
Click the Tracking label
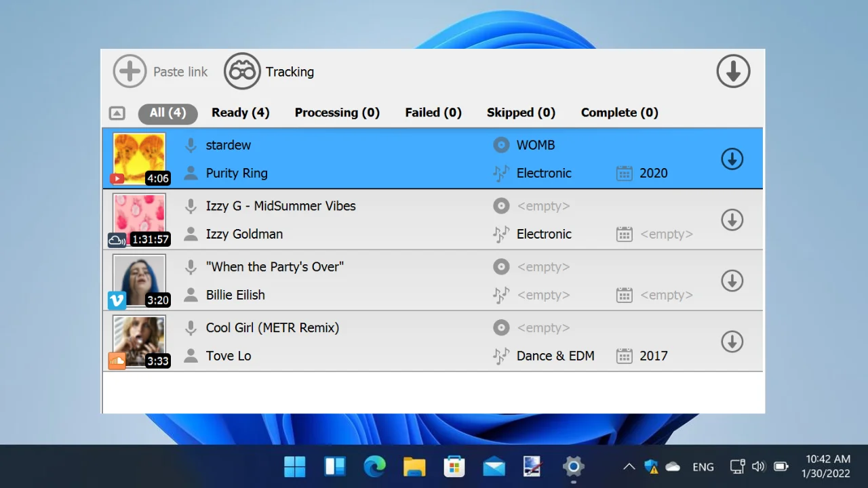pos(290,72)
